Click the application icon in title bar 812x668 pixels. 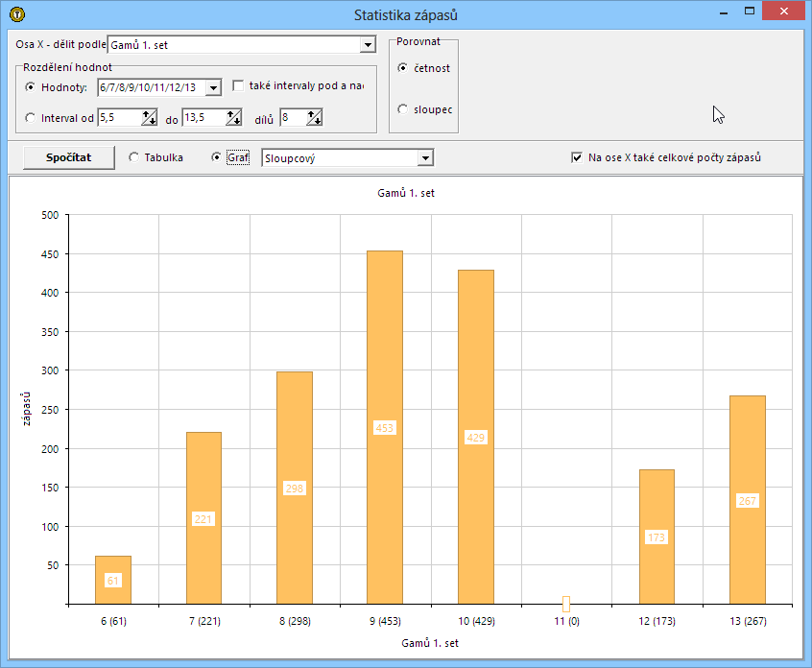(16, 14)
